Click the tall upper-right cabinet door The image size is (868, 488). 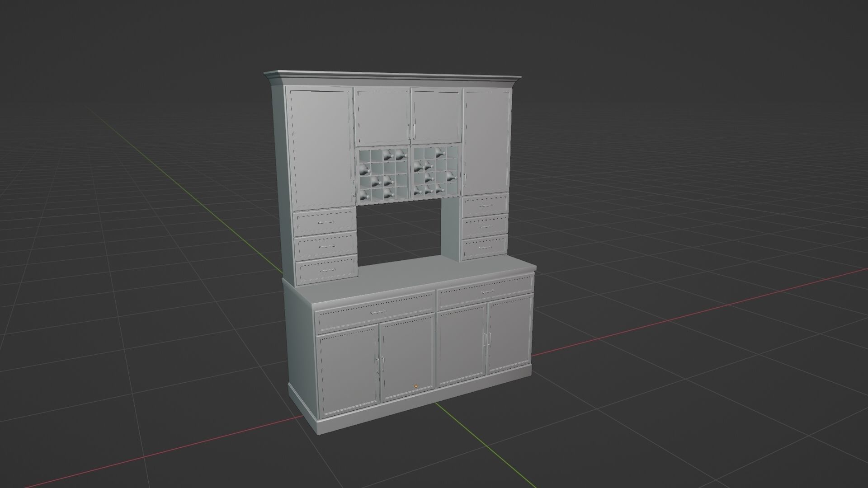pyautogui.click(x=486, y=141)
